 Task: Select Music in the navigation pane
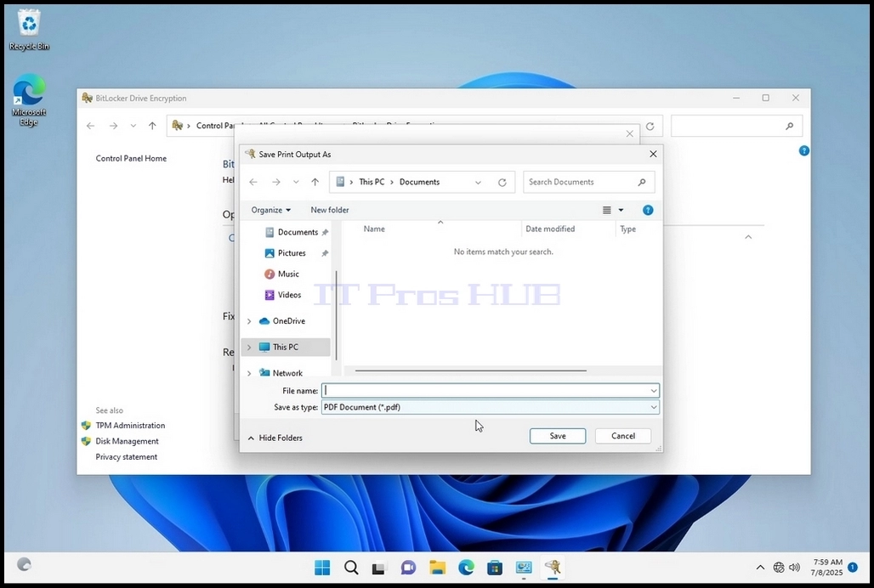click(x=288, y=274)
